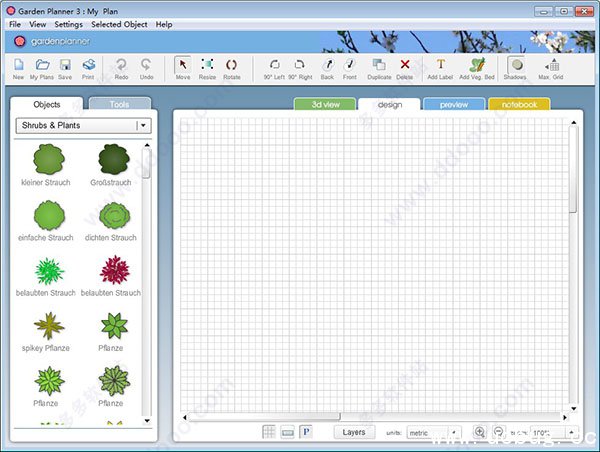This screenshot has height=452, width=600.
Task: Select the Resize tool
Action: pyautogui.click(x=207, y=67)
